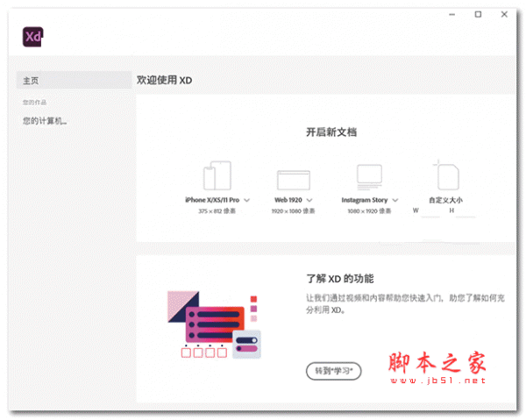Select the iPhone X/XS/11 Pro artboard icon
526x420 pixels.
[x=217, y=175]
